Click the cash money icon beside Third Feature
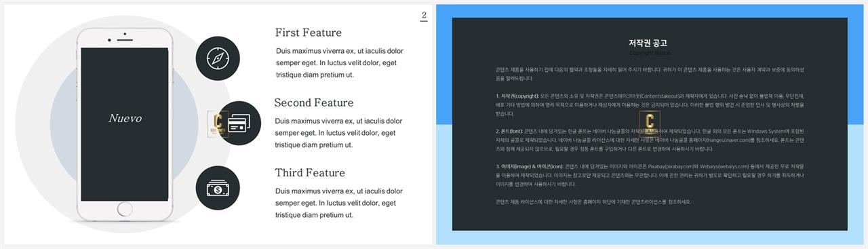Image resolution: width=868 pixels, height=249 pixels. 218,188
